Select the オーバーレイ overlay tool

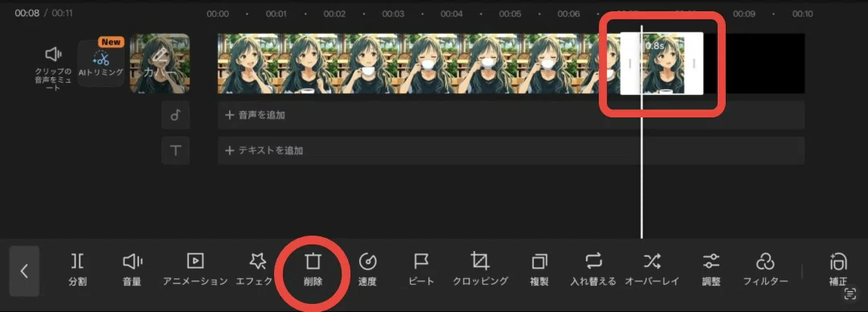coord(652,269)
